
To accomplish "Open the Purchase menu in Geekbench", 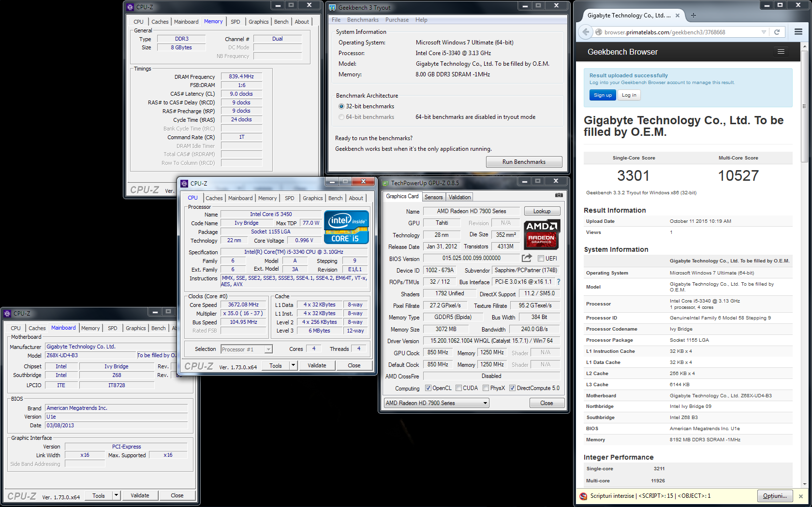I will point(397,20).
